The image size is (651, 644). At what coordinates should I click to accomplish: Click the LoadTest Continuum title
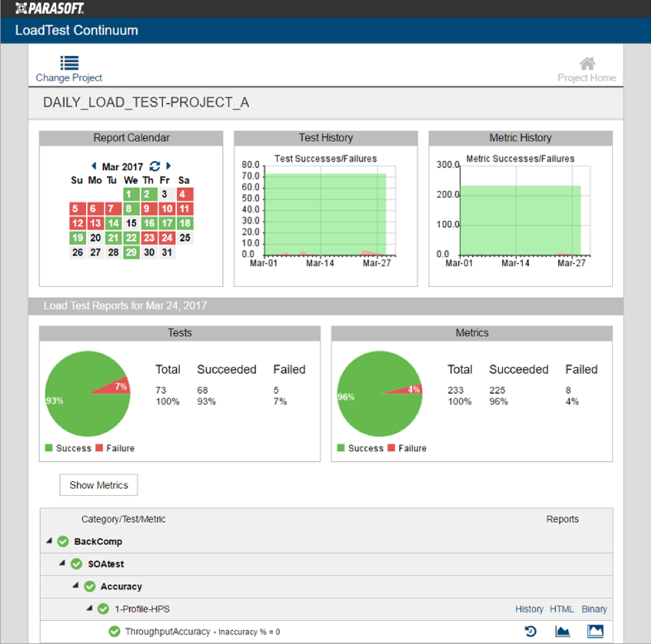tap(76, 30)
